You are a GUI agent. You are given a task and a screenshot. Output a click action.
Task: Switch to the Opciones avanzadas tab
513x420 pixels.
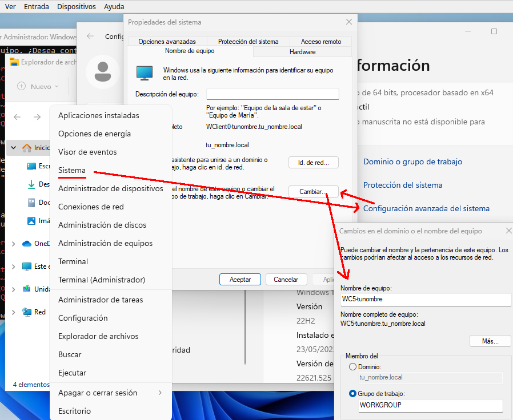tap(167, 42)
